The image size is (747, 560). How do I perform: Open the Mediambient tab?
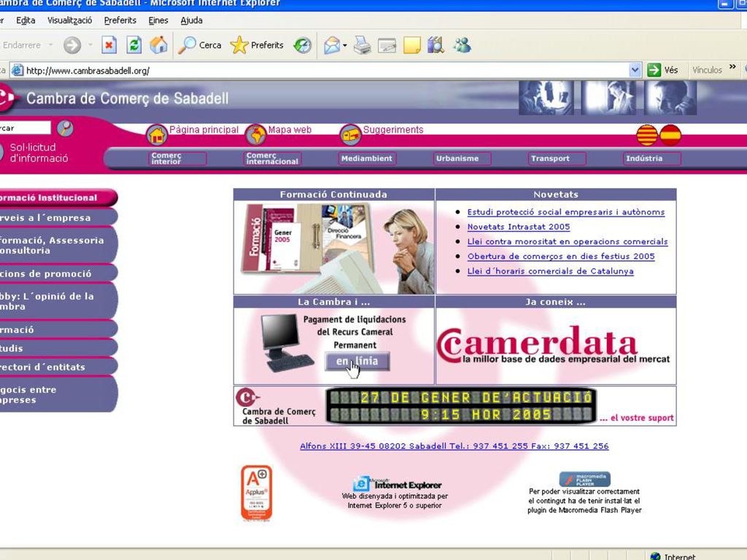(x=367, y=158)
